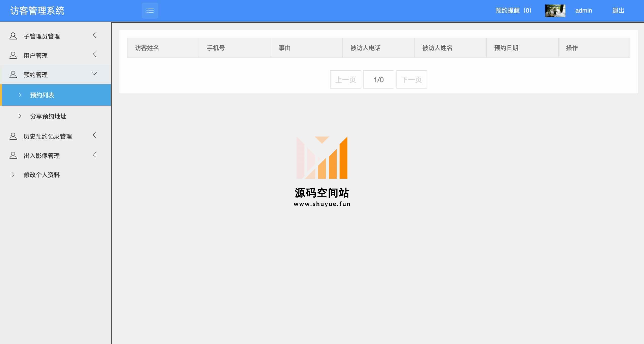Open 历史预约记录管理 menu
Screen dimensions: 644x344
(55, 136)
